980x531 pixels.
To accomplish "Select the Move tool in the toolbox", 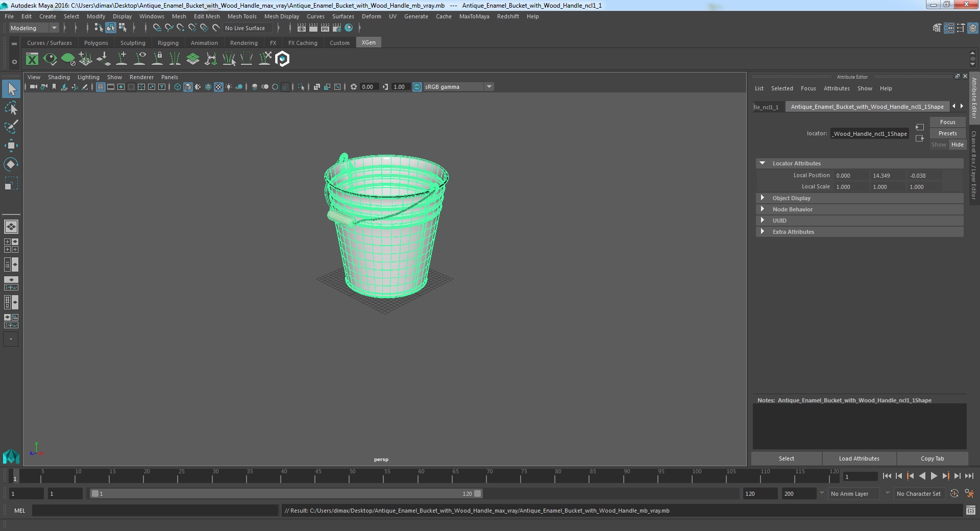I will point(11,146).
